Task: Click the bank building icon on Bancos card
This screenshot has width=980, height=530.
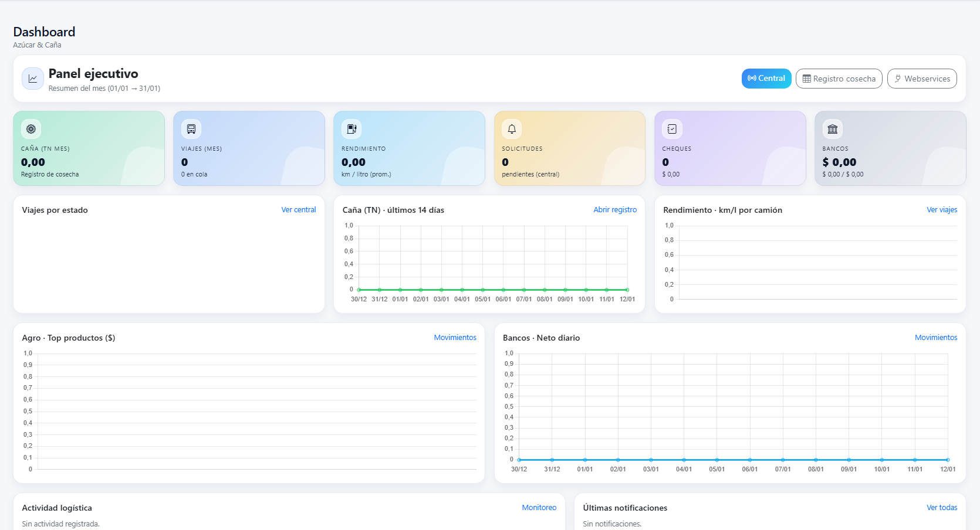Action: click(x=832, y=129)
